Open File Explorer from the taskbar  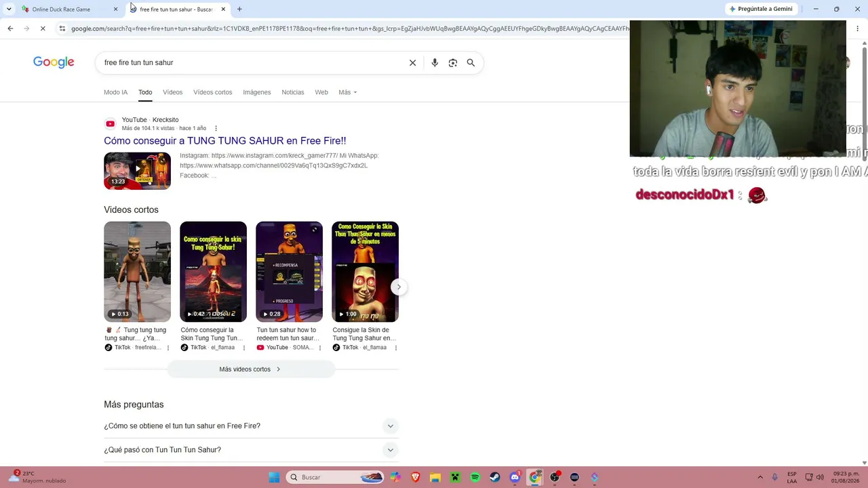click(435, 477)
